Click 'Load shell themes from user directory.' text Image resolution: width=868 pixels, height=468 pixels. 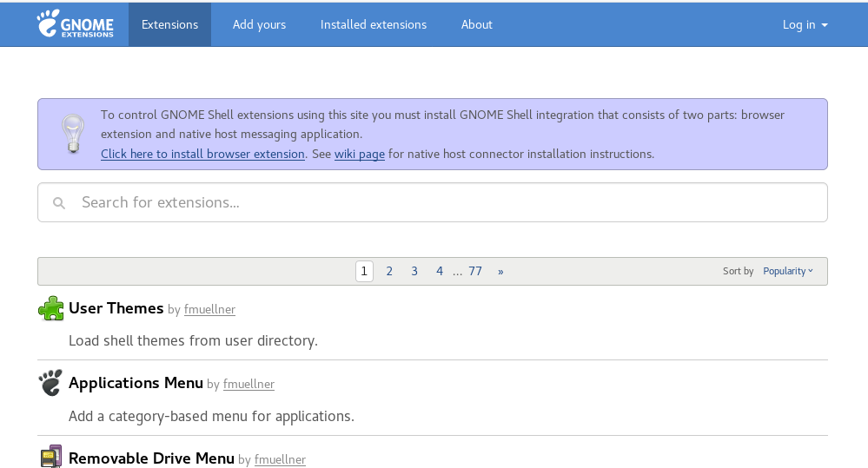(x=193, y=340)
